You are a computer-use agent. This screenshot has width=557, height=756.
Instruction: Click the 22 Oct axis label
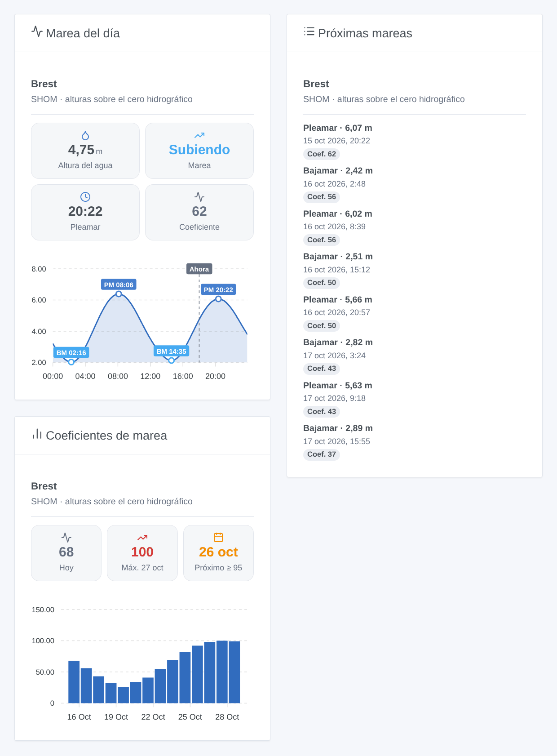point(153,717)
